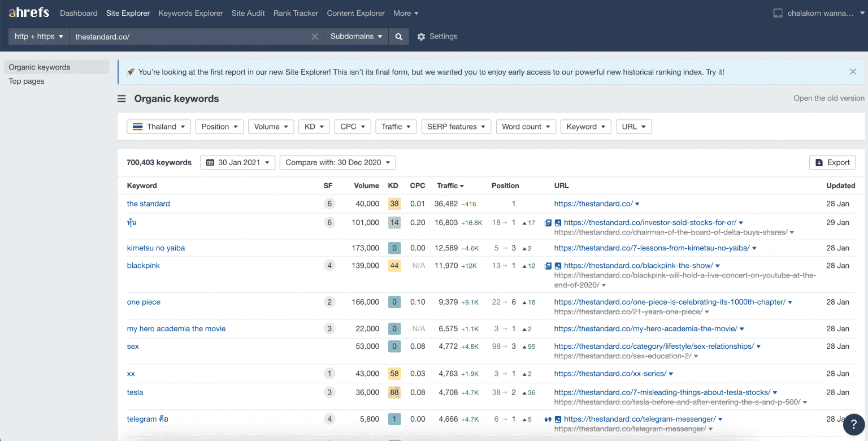This screenshot has width=868, height=441.
Task: Open the KD filter dropdown
Action: point(314,127)
